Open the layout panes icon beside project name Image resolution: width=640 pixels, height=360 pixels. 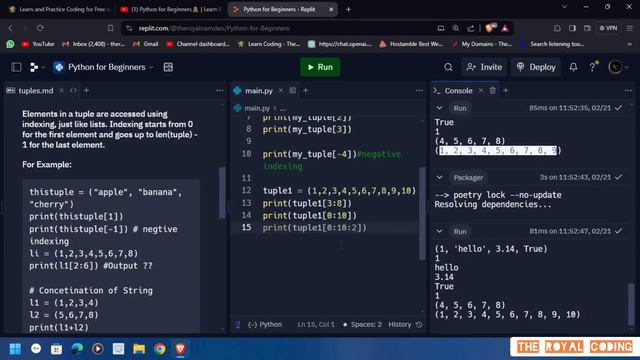click(x=168, y=67)
